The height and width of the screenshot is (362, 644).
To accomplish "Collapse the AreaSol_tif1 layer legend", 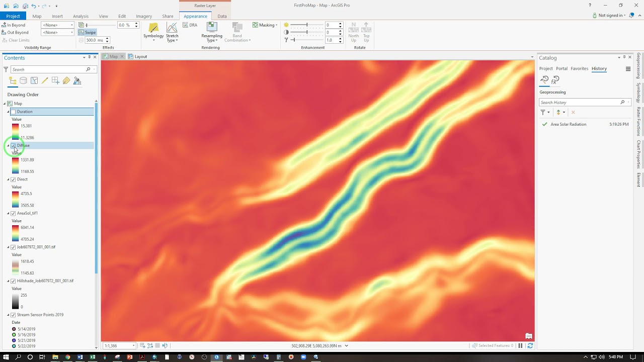I will 9,213.
